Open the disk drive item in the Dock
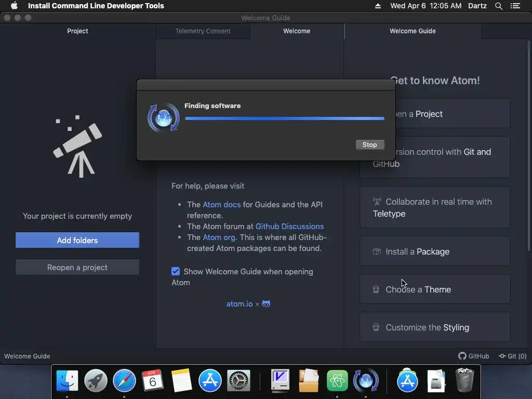Screen dimensions: 532x399 pyautogui.click(x=436, y=380)
